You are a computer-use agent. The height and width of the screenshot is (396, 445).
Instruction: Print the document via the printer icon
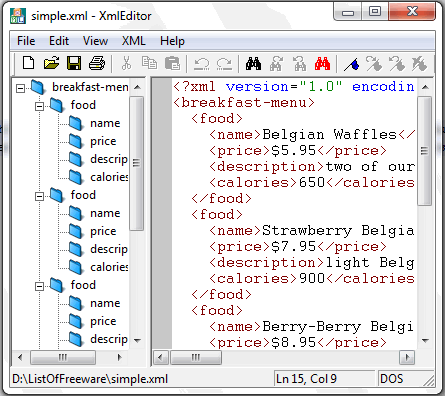(x=97, y=63)
